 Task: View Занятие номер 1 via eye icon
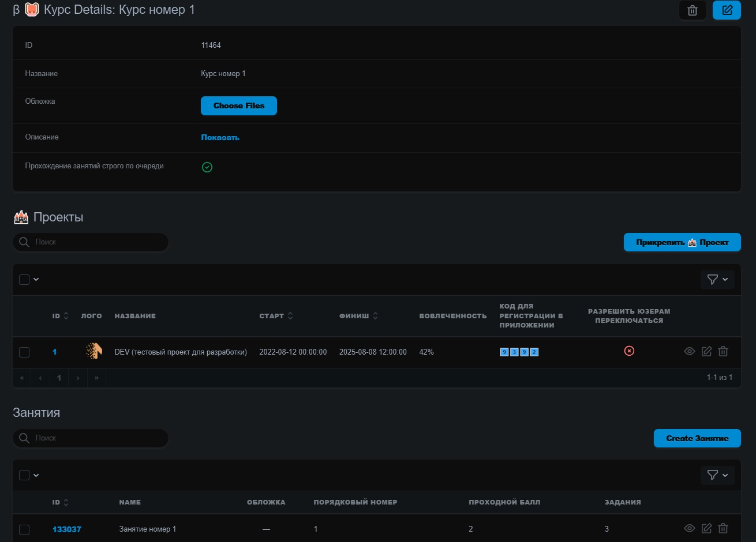[x=689, y=528]
